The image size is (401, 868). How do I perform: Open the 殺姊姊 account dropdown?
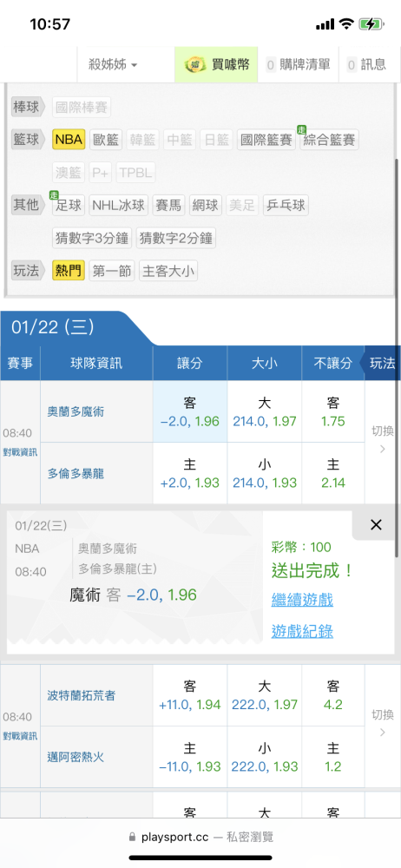[113, 65]
